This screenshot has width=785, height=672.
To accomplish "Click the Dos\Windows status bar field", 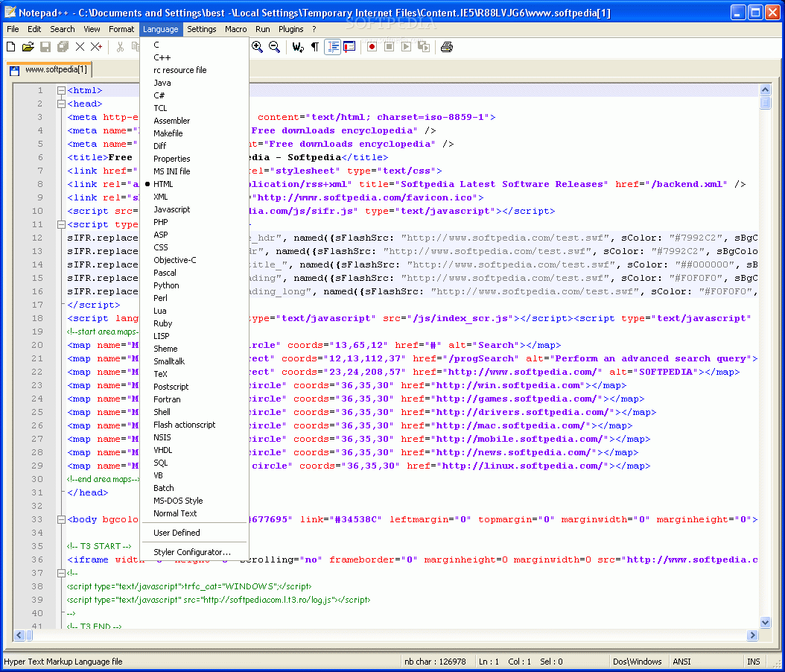I will (638, 662).
